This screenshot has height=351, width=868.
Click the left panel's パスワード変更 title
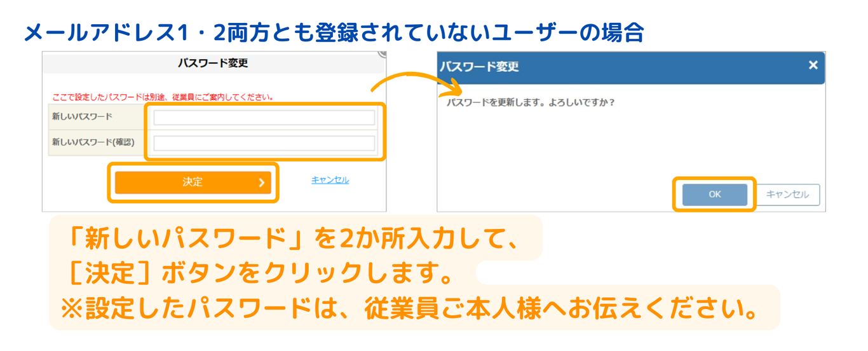(213, 63)
